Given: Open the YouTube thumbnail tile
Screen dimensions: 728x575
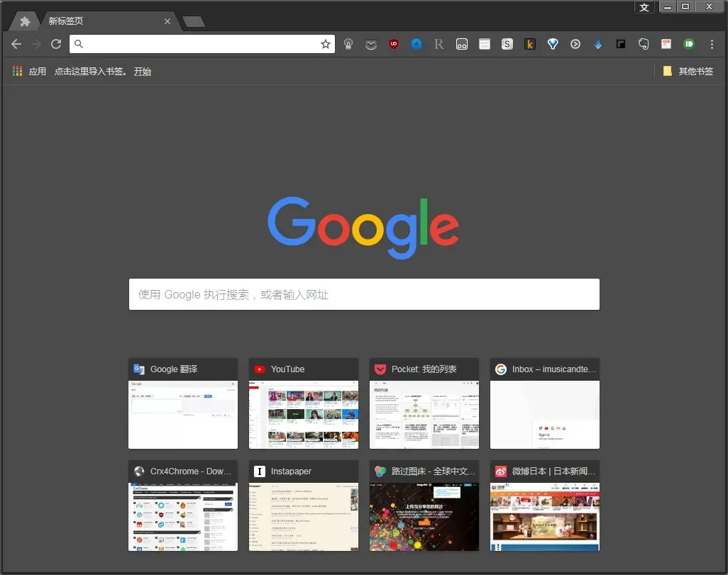Looking at the screenshot, I should [x=304, y=403].
